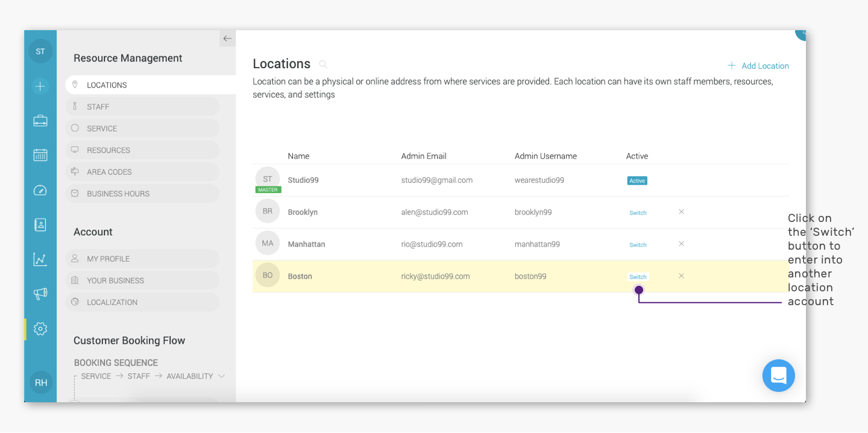Click the alen@studio99.com admin email
This screenshot has height=433, width=868.
point(435,212)
